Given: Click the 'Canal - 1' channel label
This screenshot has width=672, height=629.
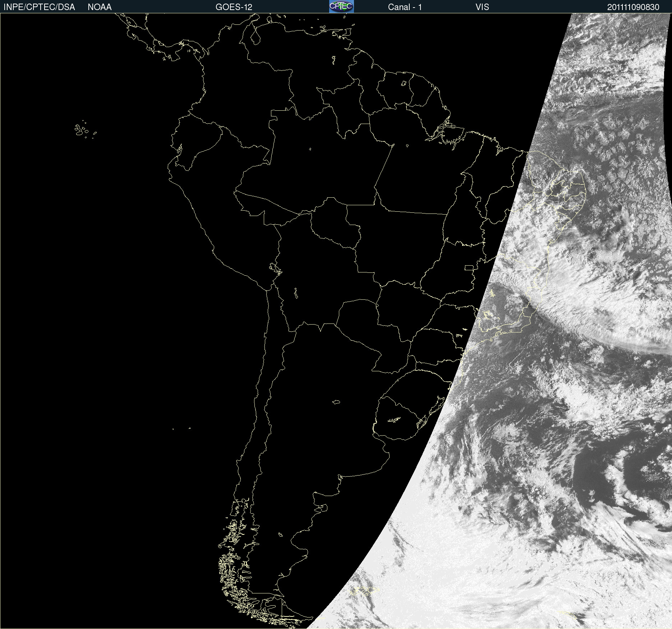Looking at the screenshot, I should click(405, 7).
